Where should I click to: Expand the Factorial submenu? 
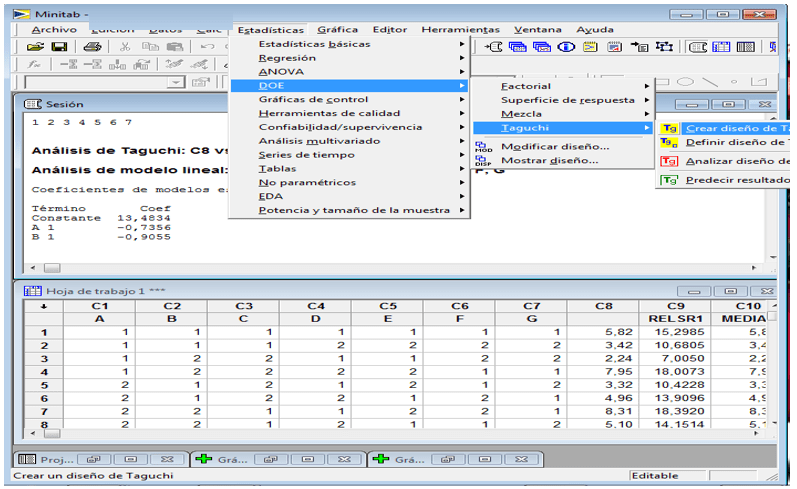coord(563,86)
